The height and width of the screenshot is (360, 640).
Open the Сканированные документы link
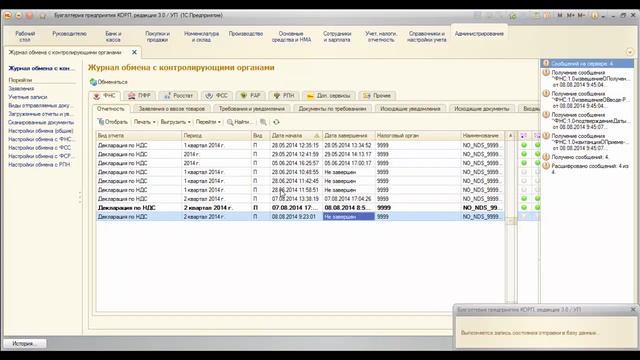pyautogui.click(x=41, y=122)
